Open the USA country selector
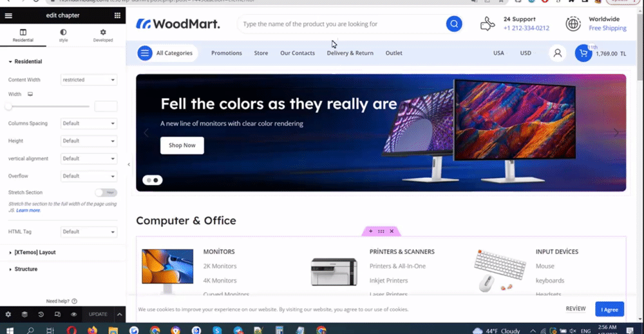 500,53
